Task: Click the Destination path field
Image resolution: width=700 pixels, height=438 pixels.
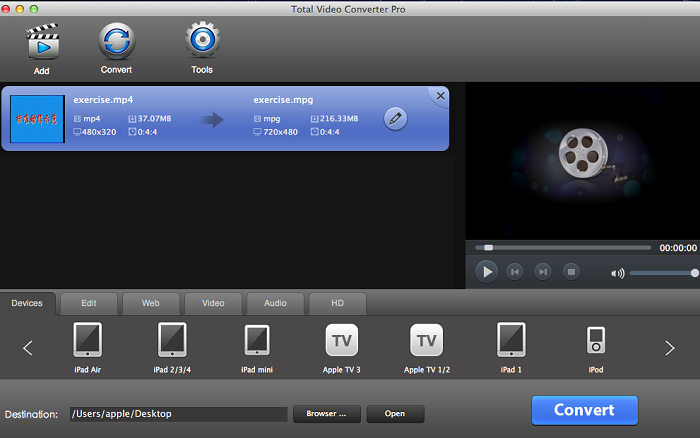Action: (x=179, y=414)
